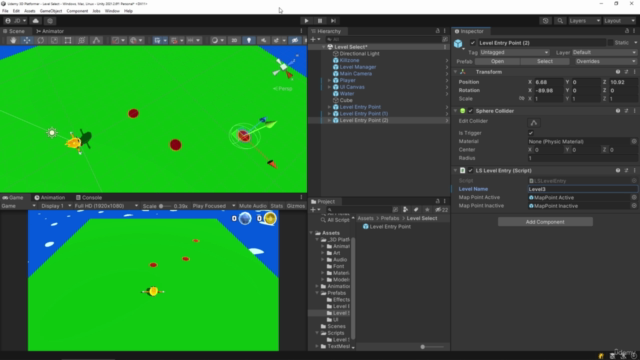Open the File menu
The image size is (640, 360).
[5, 11]
